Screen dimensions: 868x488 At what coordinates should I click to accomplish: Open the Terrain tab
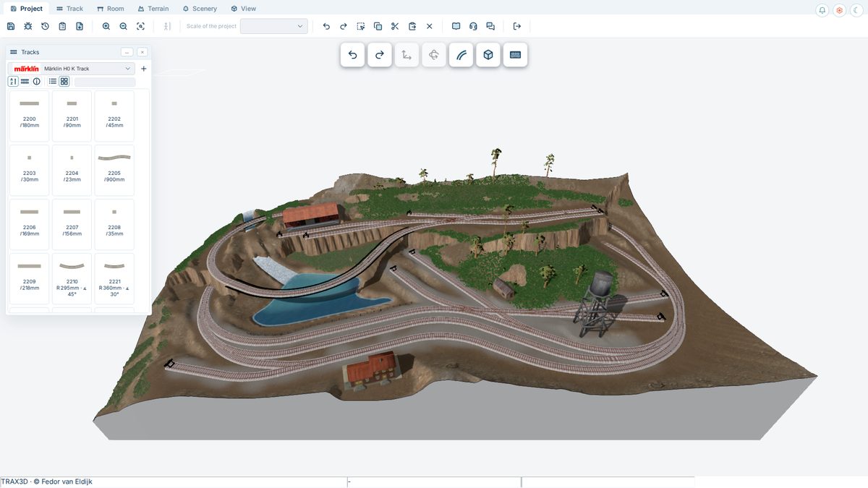[x=153, y=9]
